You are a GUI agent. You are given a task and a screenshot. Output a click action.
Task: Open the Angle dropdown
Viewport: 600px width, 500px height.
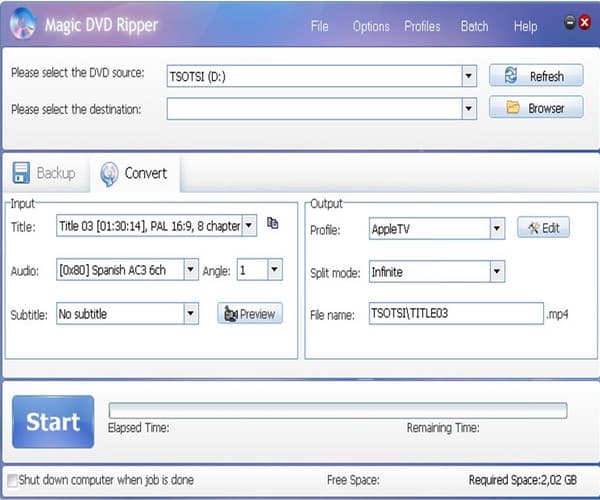[275, 270]
